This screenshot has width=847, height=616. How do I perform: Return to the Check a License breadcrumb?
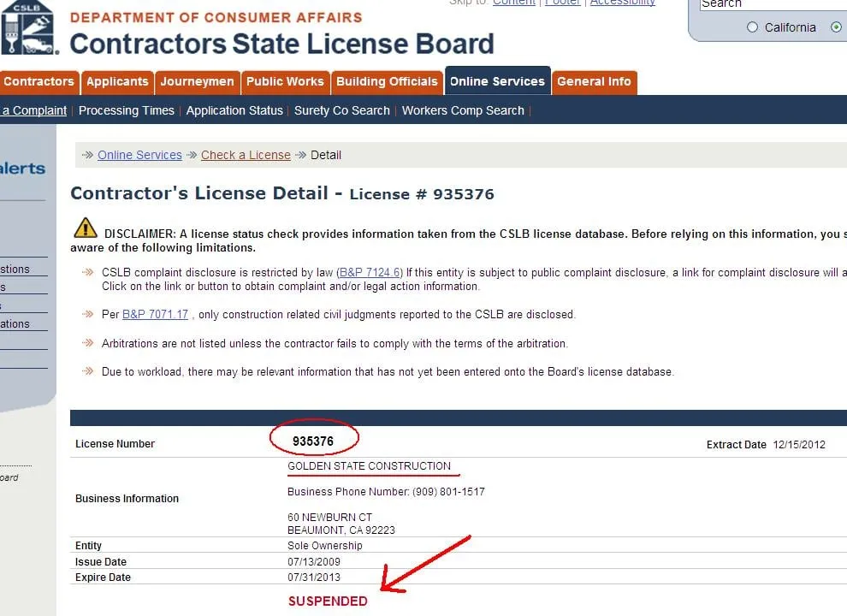[246, 155]
